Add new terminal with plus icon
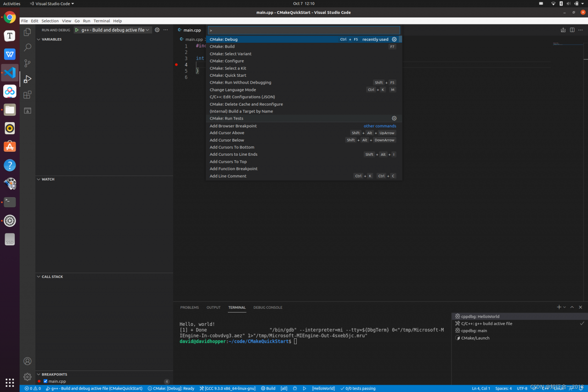Image resolution: width=588 pixels, height=392 pixels. pyautogui.click(x=559, y=307)
